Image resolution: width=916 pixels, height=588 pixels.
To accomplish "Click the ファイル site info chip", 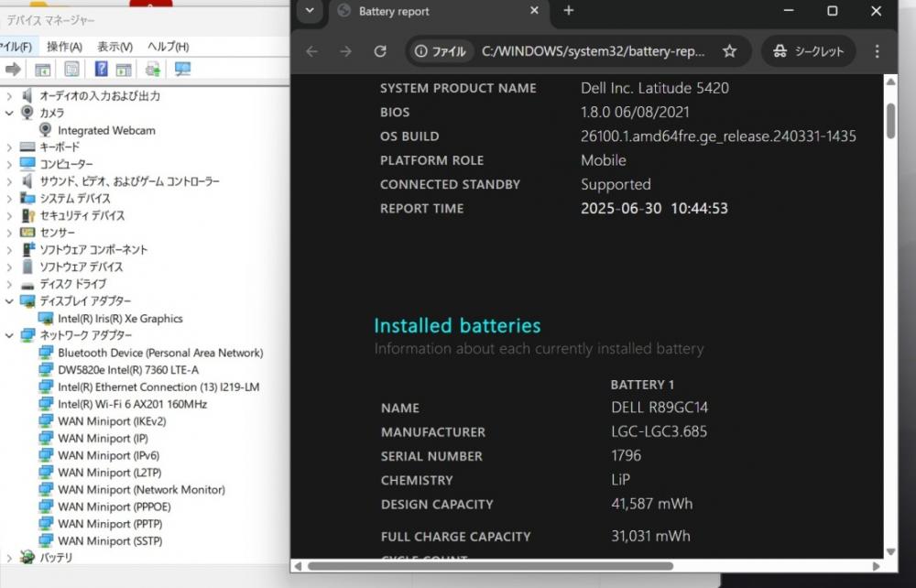I will [440, 51].
